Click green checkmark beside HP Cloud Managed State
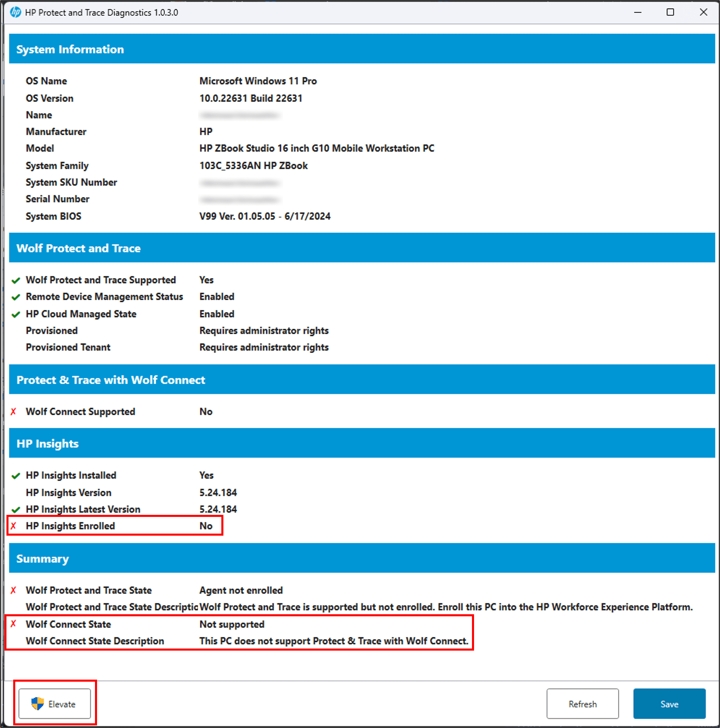720x728 pixels. (x=16, y=314)
